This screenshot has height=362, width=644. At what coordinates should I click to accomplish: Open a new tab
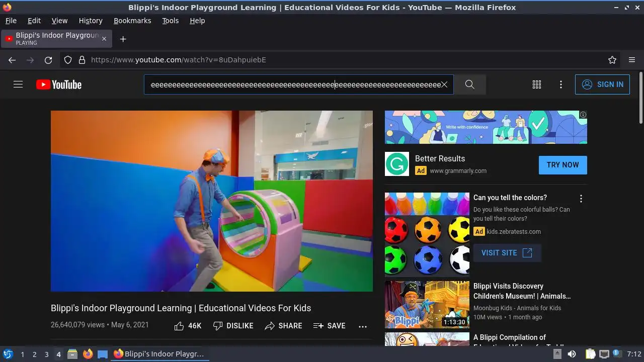(123, 39)
